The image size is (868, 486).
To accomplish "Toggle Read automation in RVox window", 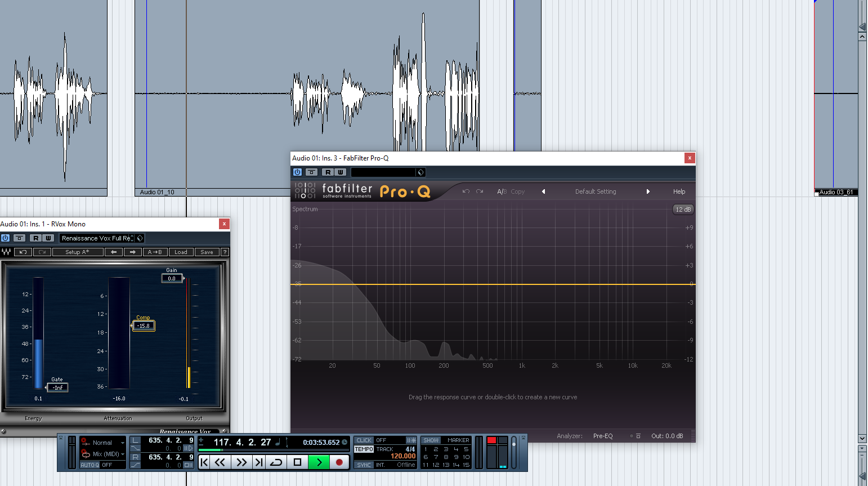I will coord(35,238).
